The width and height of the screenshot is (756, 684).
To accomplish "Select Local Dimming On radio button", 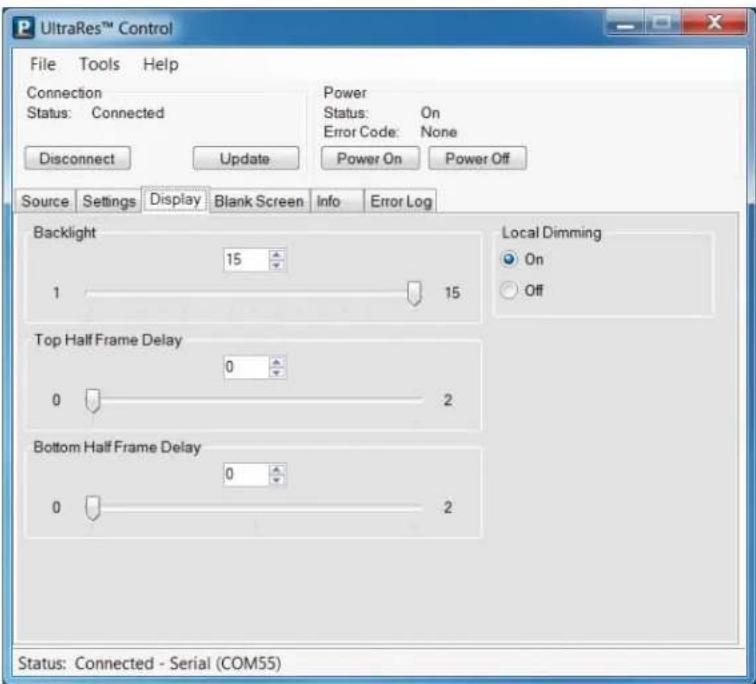I will [509, 259].
